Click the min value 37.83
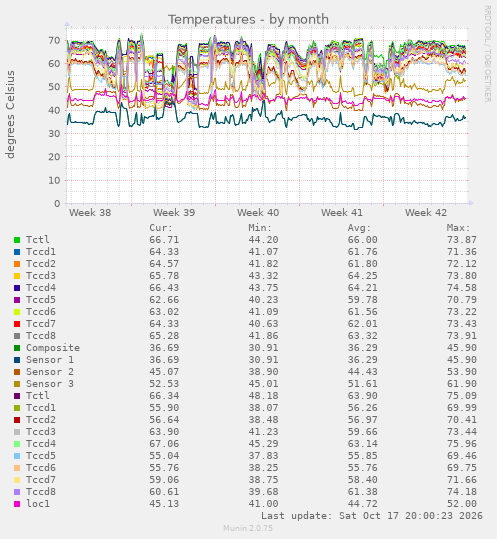Screen dimensions: 497x539 (x=263, y=456)
